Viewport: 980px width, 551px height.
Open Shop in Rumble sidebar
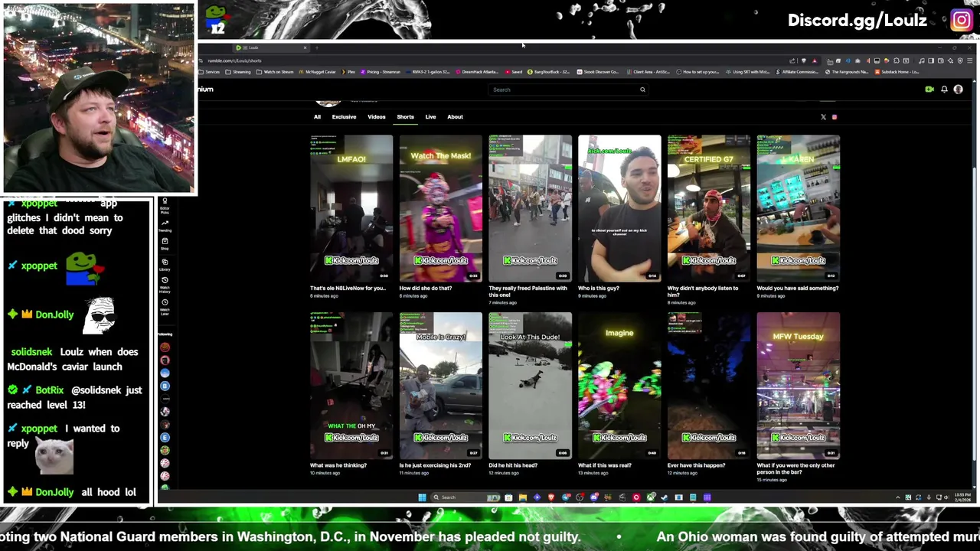[x=165, y=244]
